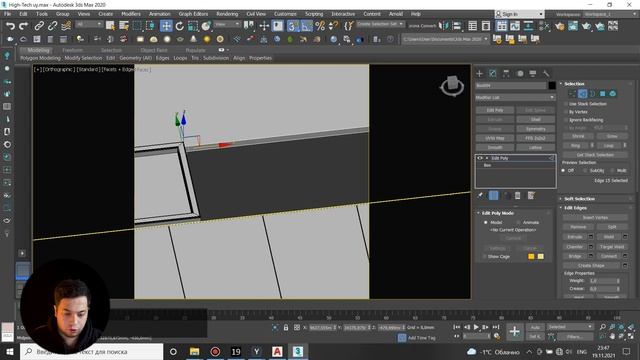The image size is (640, 360).
Task: Open the Modifier List dropdown
Action: coord(515,98)
